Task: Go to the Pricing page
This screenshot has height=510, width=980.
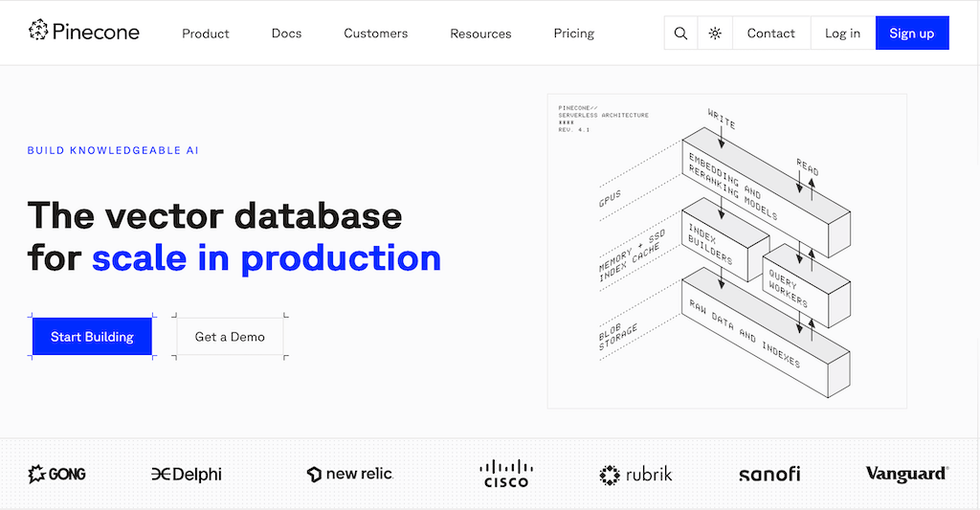Action: coord(573,33)
